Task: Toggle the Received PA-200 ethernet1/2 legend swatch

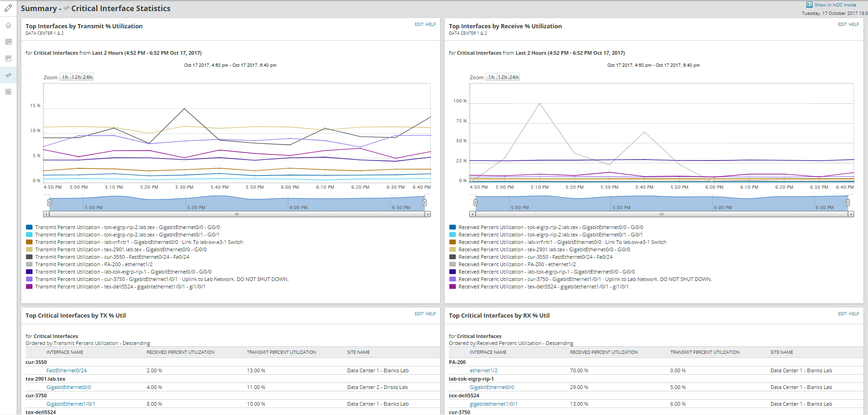Action: [x=453, y=264]
